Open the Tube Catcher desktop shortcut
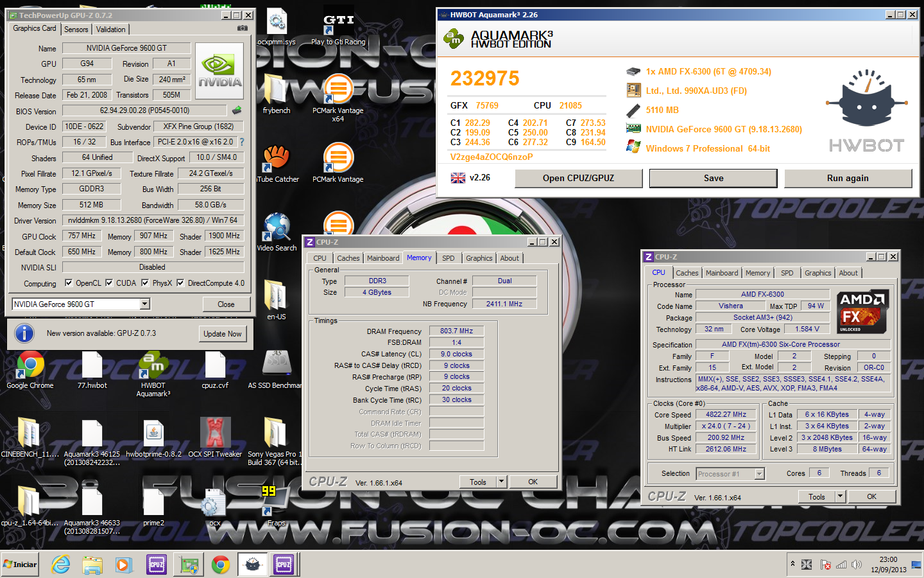The width and height of the screenshot is (924, 578). 277,163
